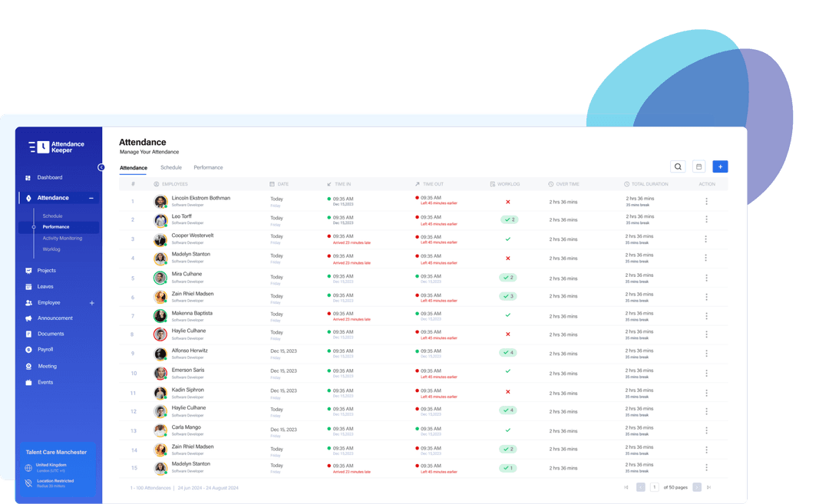Click the search icon above the table
This screenshot has width=829, height=504.
(678, 166)
